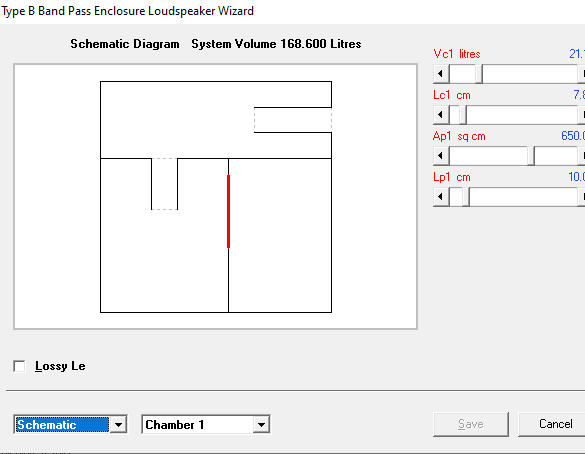Image resolution: width=585 pixels, height=454 pixels.
Task: Click the Lp1 cm slider thumb
Action: click(466, 197)
